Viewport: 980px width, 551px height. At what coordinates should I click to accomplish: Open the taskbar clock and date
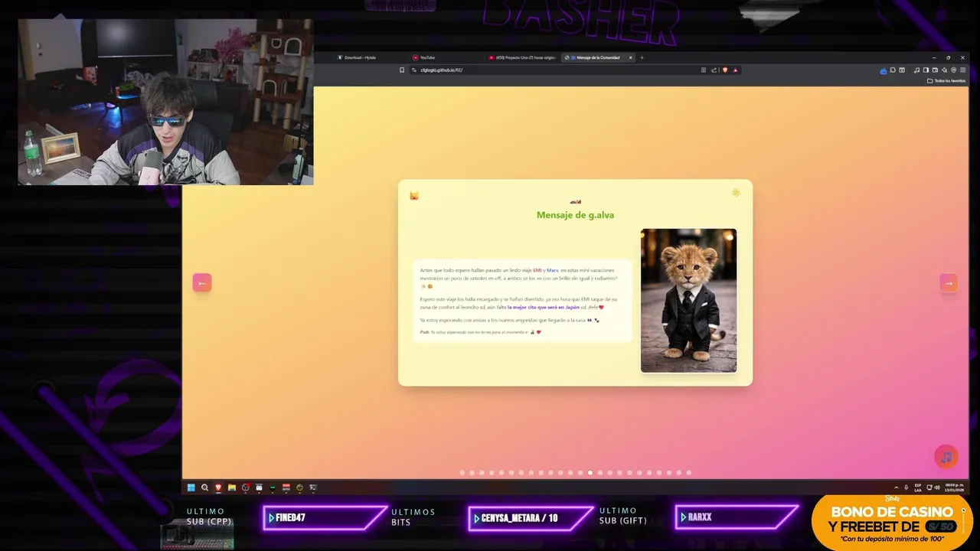(954, 487)
